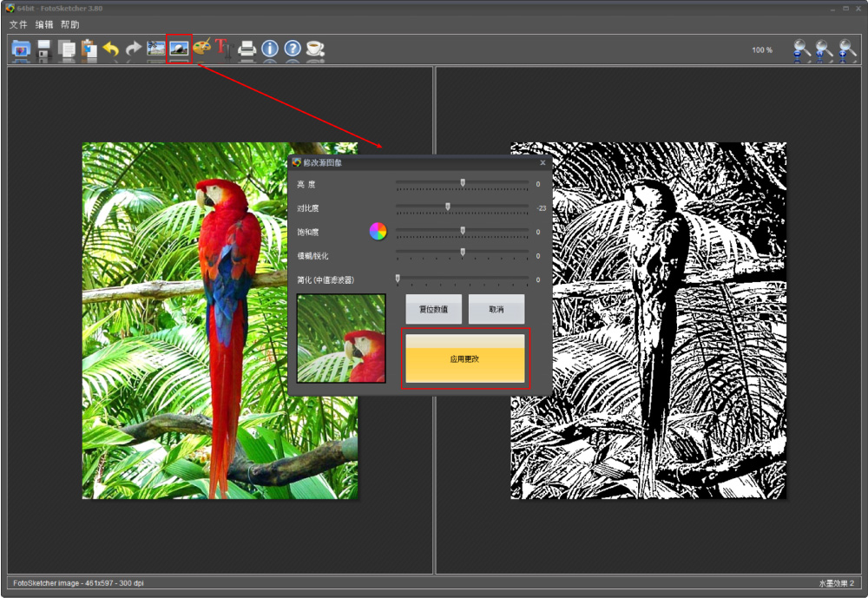Adjust the 简化 median filter slider
Screen dimensions: 868x598
tap(463, 279)
